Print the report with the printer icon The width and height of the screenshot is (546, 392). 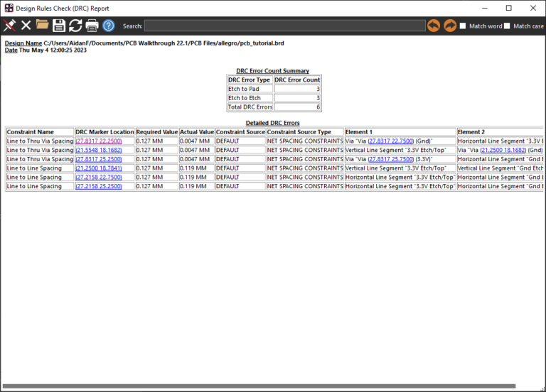[92, 26]
